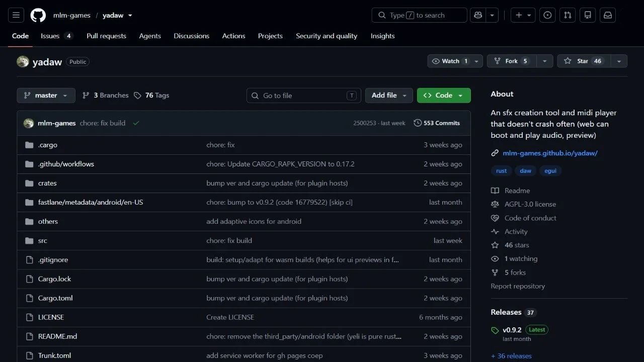Click the forks count fork icon

pyautogui.click(x=495, y=273)
